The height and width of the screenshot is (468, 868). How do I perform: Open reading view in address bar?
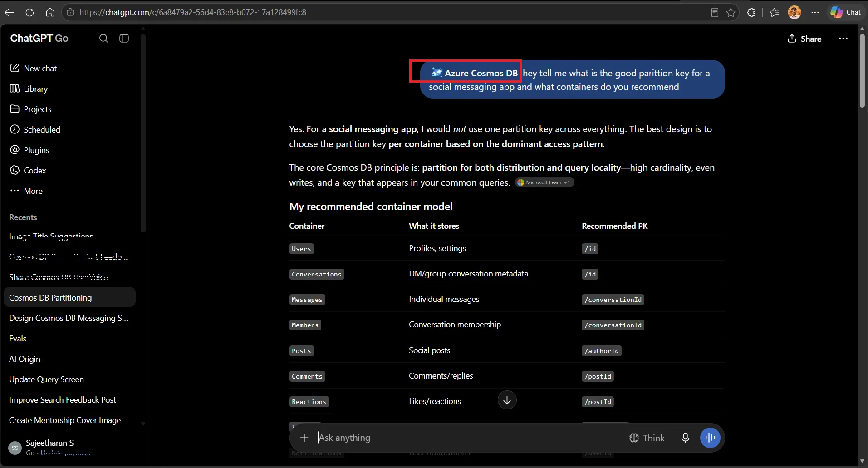(715, 13)
